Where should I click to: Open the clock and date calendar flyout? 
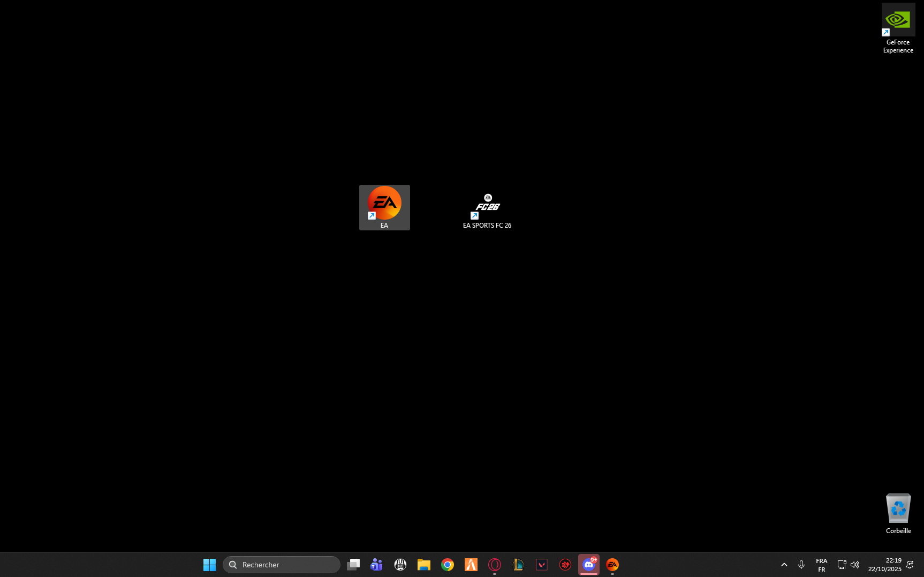point(884,565)
